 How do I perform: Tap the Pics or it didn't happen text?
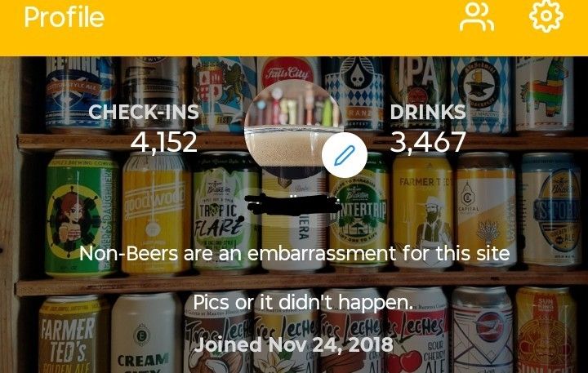point(303,302)
